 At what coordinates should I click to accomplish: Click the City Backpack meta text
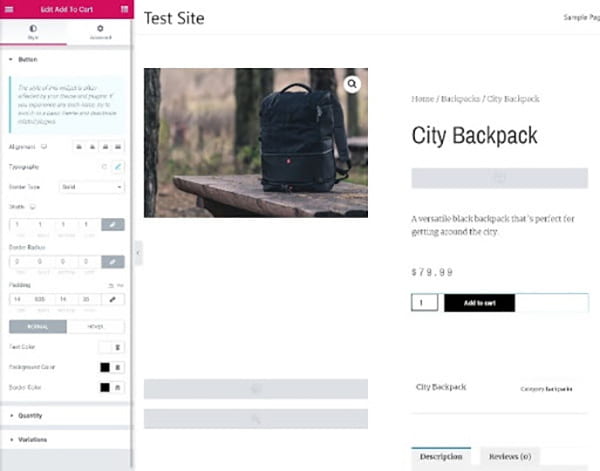(x=441, y=387)
